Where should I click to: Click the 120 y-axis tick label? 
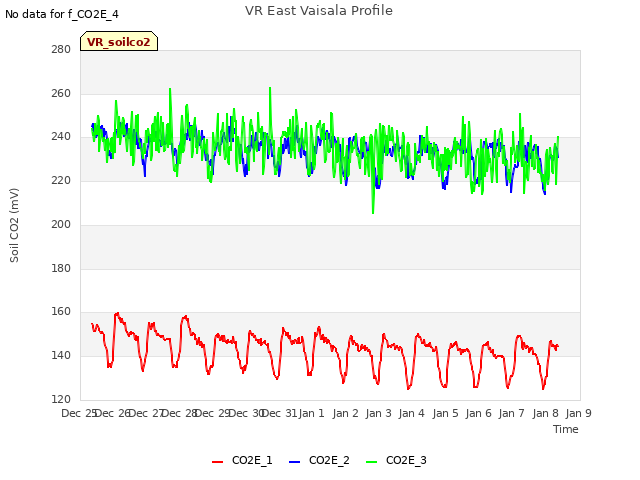(x=61, y=399)
